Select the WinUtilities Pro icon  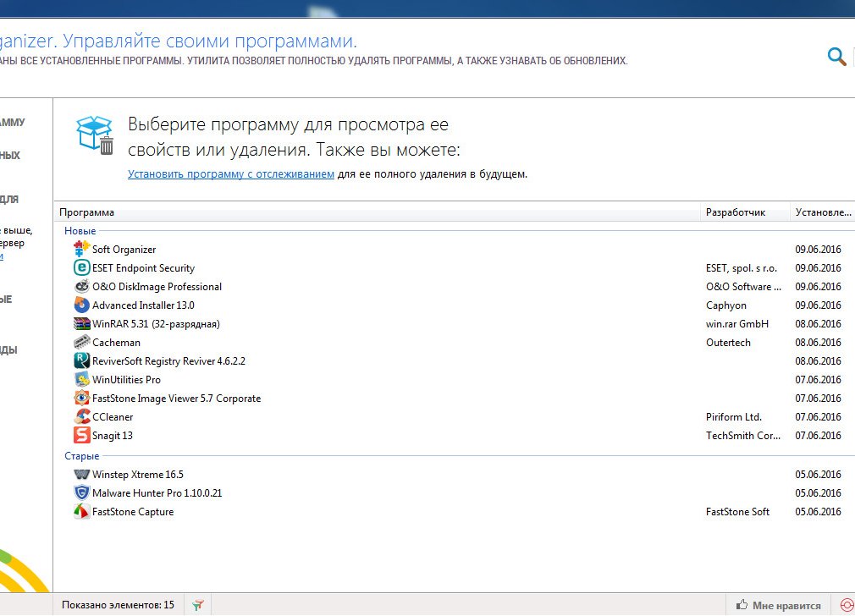click(x=81, y=379)
